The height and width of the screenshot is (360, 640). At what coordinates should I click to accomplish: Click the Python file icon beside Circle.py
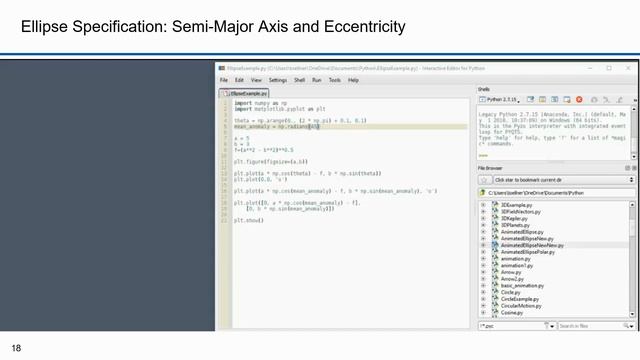click(x=495, y=292)
